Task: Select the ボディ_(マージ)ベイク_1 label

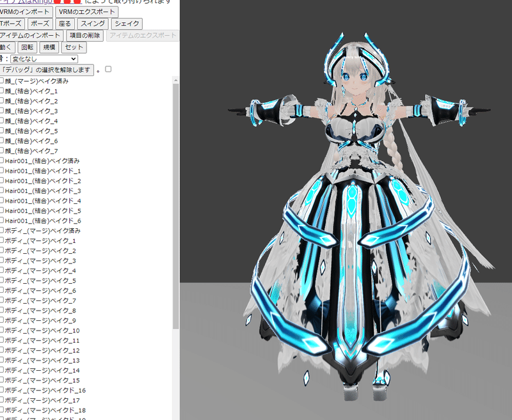Action: point(40,241)
